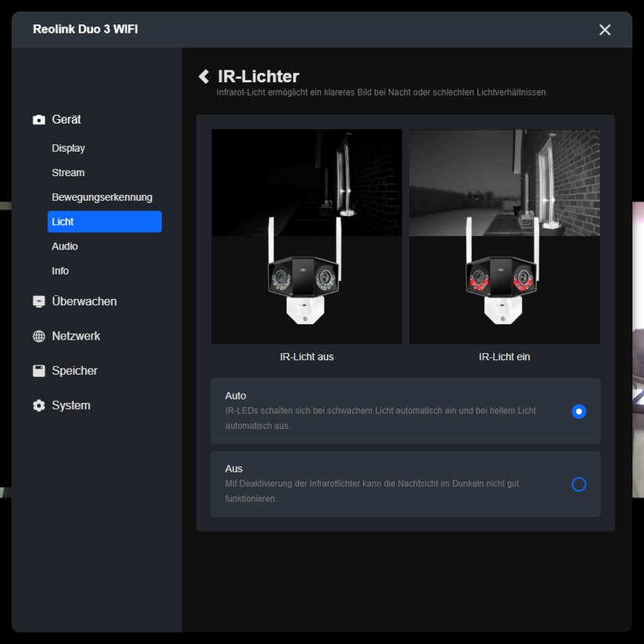The height and width of the screenshot is (644, 644).
Task: Select the highlighted Licht menu entry
Action: 104,221
